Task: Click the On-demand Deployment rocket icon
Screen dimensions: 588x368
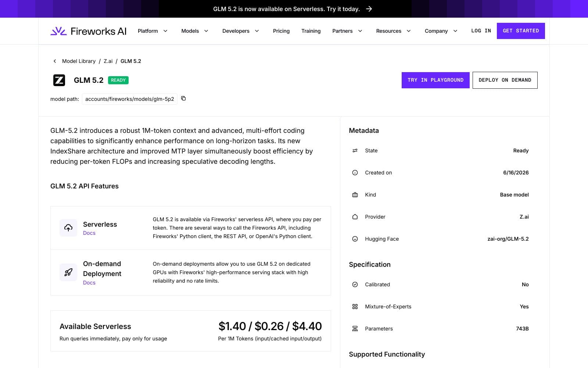Action: (68, 272)
